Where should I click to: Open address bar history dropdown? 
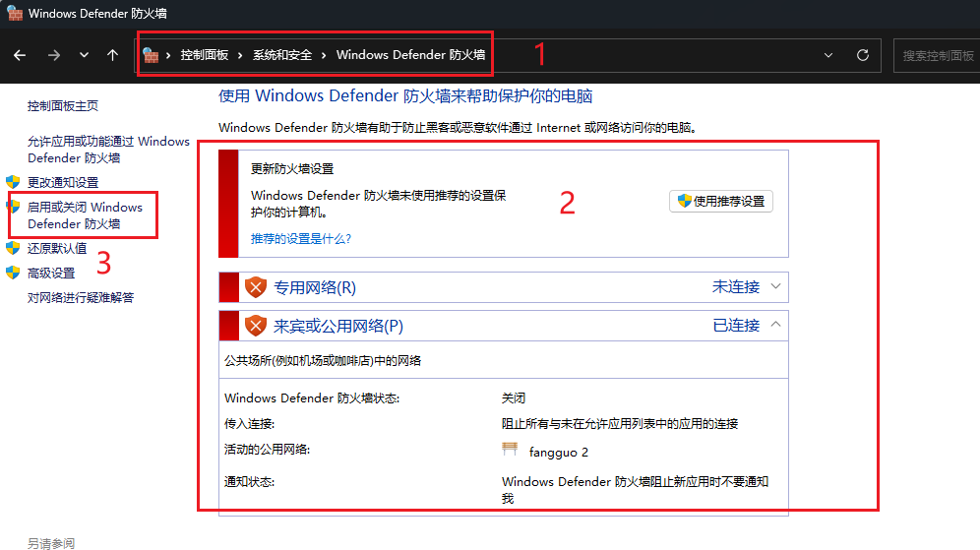point(828,55)
